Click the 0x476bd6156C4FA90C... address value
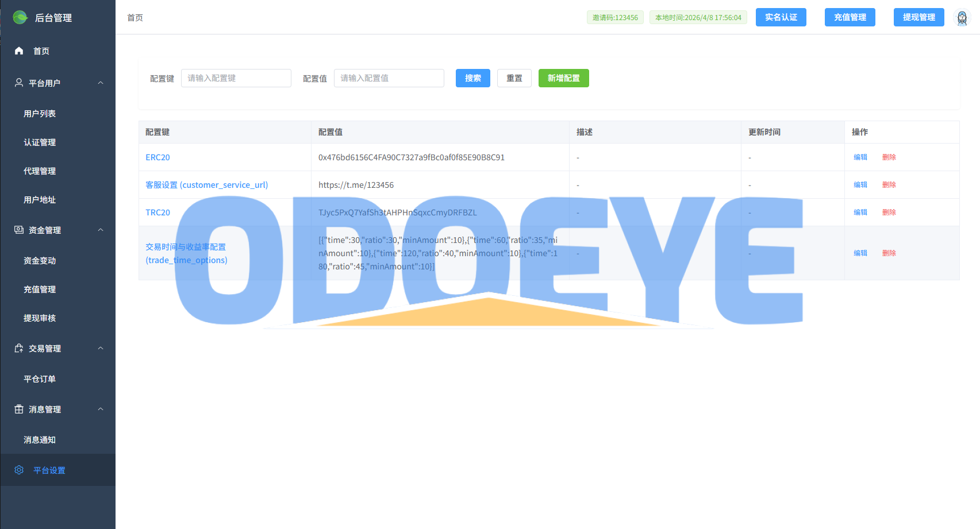This screenshot has width=980, height=529. click(412, 157)
